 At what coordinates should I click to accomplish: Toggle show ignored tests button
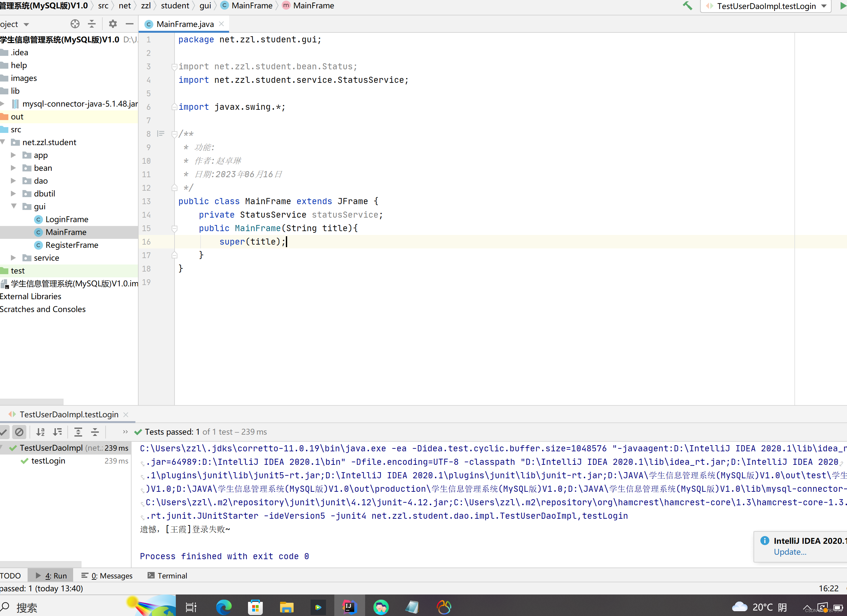19,432
